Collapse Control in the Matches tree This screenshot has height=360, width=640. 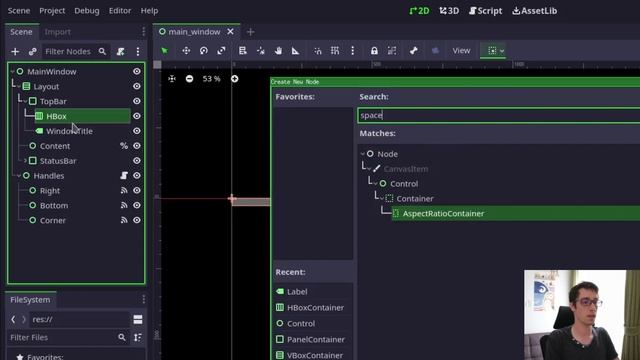coord(376,184)
